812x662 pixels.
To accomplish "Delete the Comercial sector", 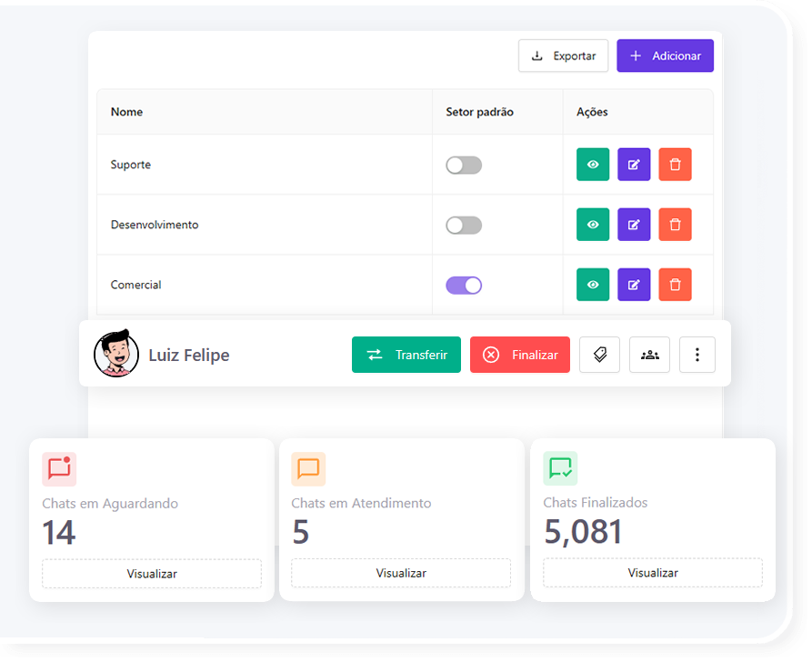I will 675,285.
